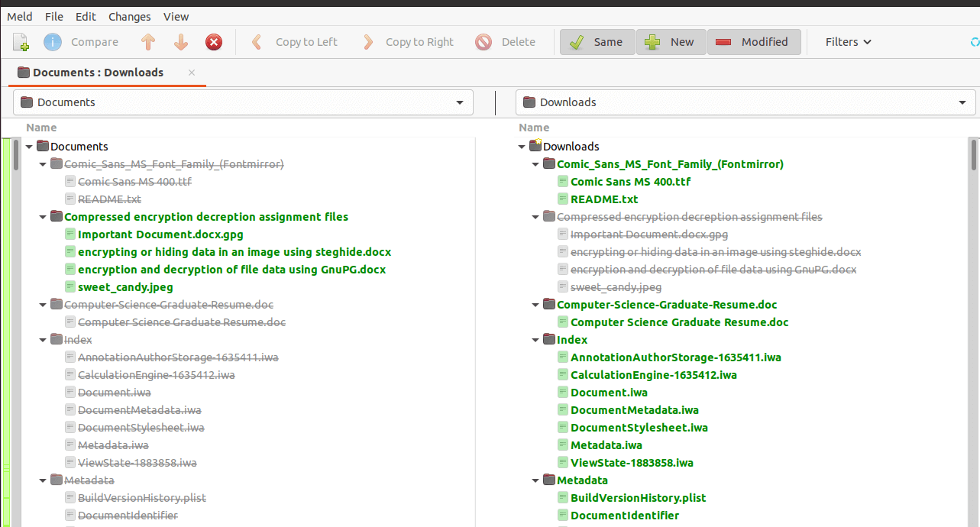Select DocumentStylesheet.iwa in right pane

coord(639,428)
